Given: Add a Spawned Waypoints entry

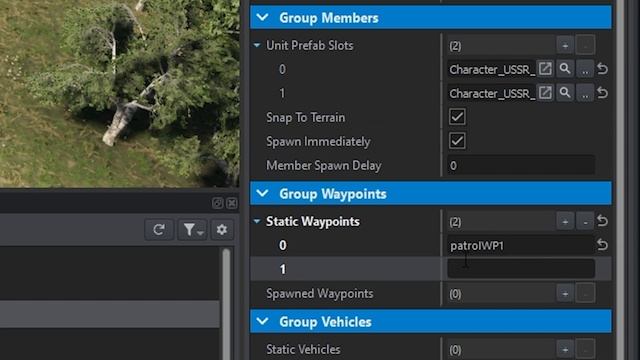Looking at the screenshot, I should click(x=565, y=293).
